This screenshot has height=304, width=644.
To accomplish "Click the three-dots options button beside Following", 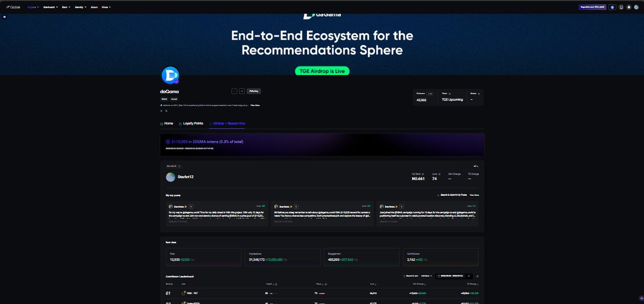I will [x=234, y=91].
